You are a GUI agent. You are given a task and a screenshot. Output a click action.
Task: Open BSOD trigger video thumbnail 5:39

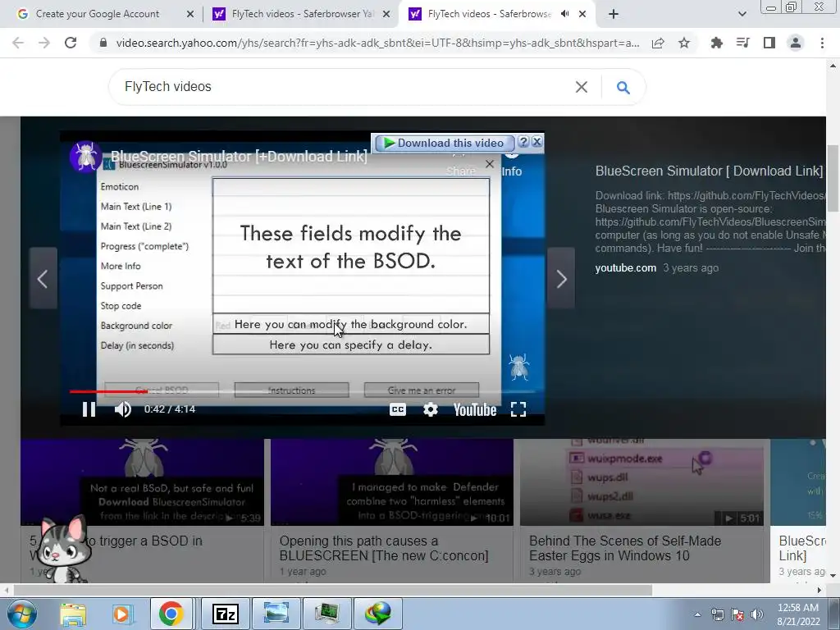142,482
